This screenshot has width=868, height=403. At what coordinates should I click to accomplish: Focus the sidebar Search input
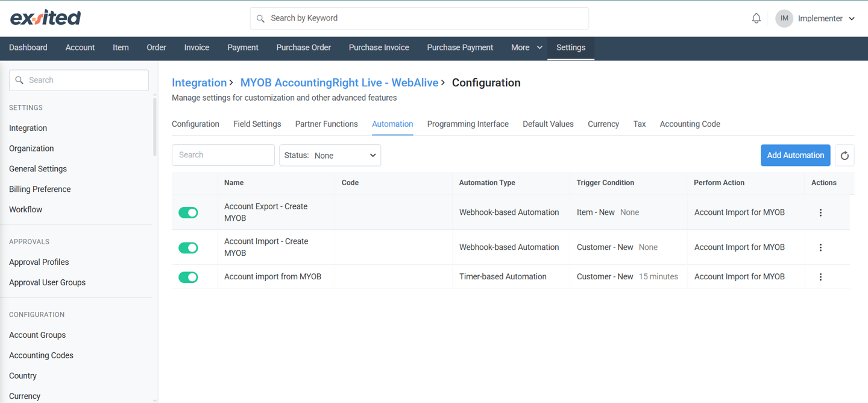[x=79, y=80]
